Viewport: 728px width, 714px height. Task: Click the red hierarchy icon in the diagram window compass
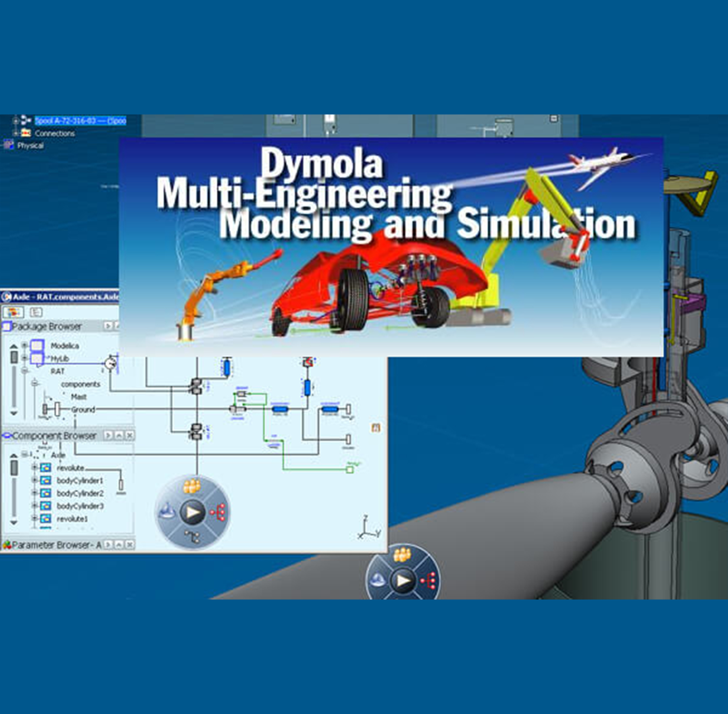[x=218, y=513]
